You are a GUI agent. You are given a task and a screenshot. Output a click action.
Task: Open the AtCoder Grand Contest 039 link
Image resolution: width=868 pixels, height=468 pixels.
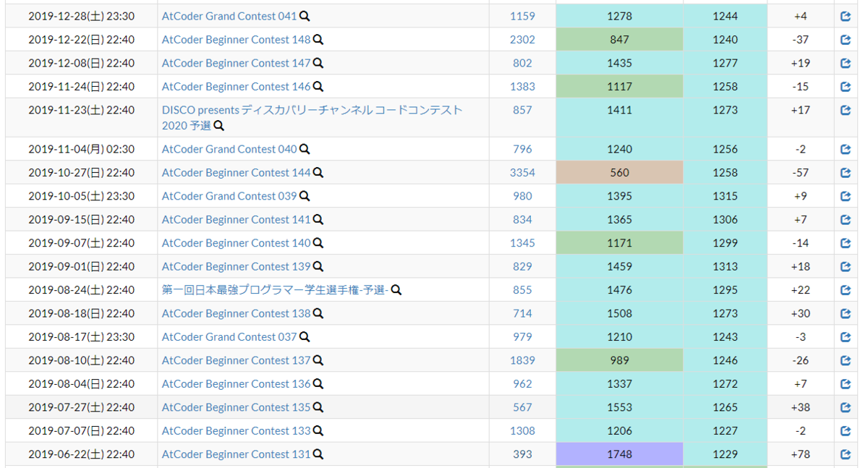click(x=229, y=196)
